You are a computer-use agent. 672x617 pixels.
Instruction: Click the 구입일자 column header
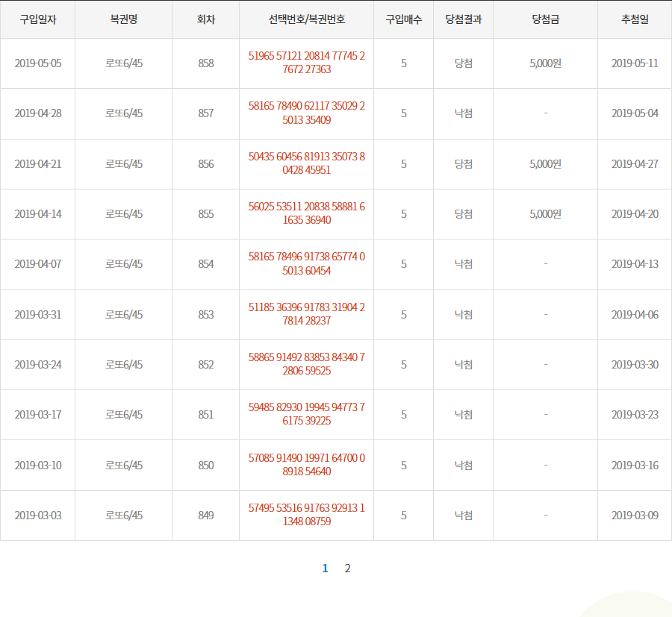(37, 19)
